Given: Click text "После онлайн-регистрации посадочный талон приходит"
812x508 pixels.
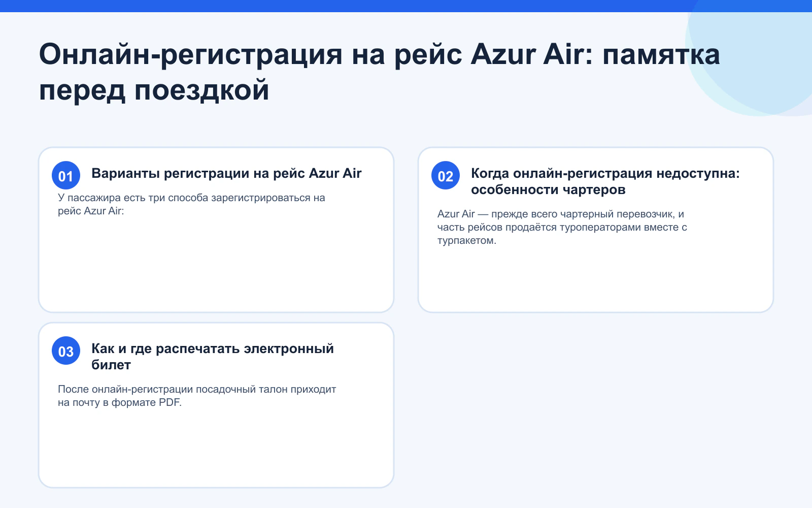Looking at the screenshot, I should point(197,389).
